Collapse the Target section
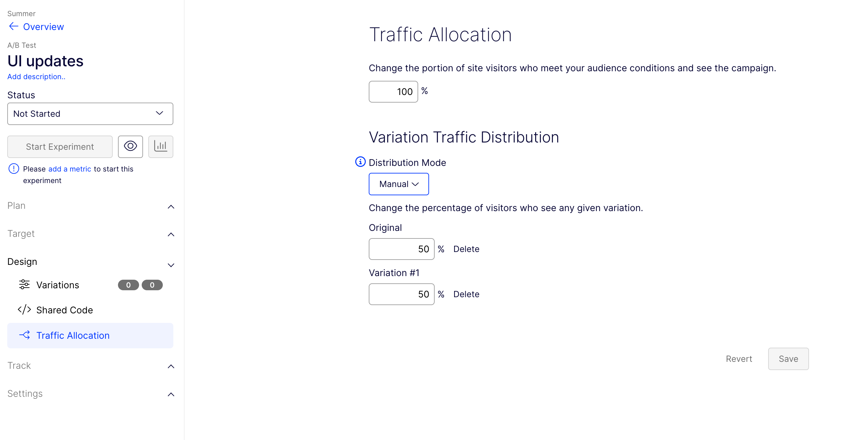The image size is (868, 440). tap(171, 235)
